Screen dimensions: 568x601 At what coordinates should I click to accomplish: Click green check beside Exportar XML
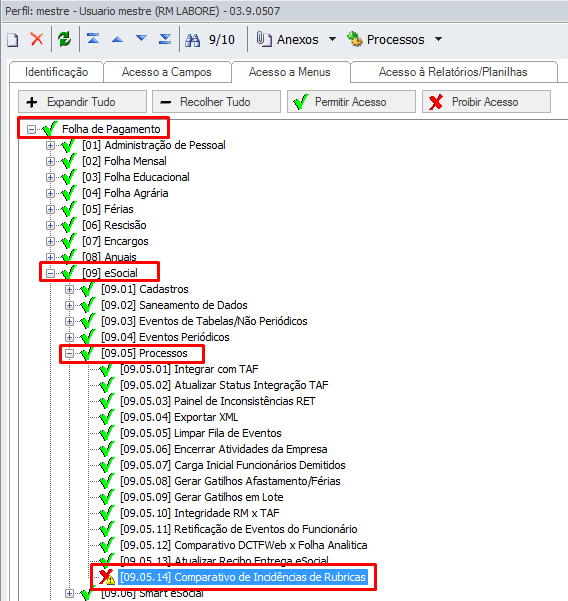(x=107, y=417)
